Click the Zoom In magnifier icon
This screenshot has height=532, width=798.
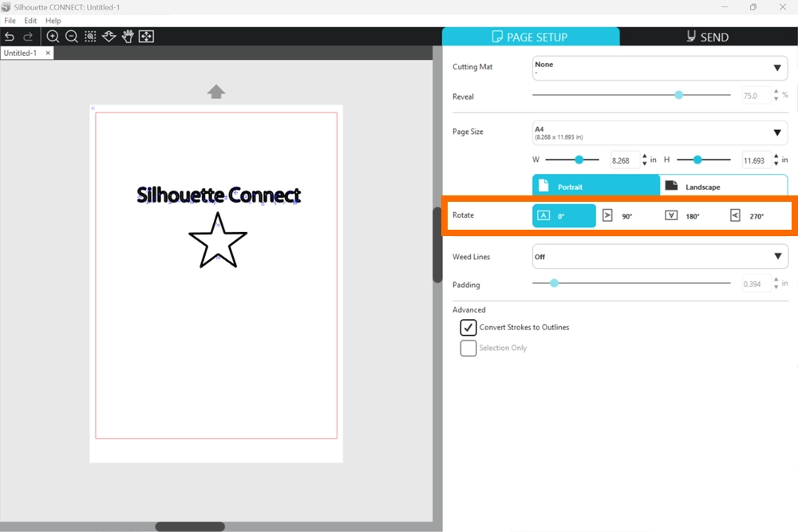53,37
